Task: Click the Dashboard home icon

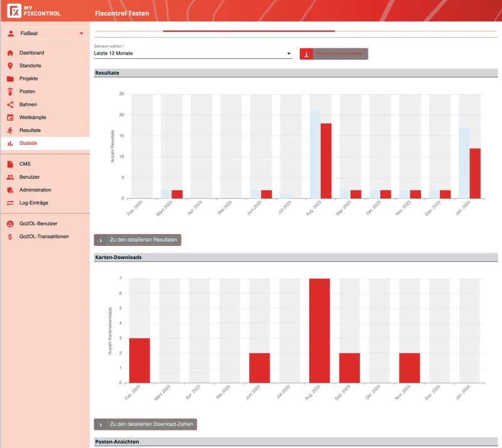Action: point(10,53)
